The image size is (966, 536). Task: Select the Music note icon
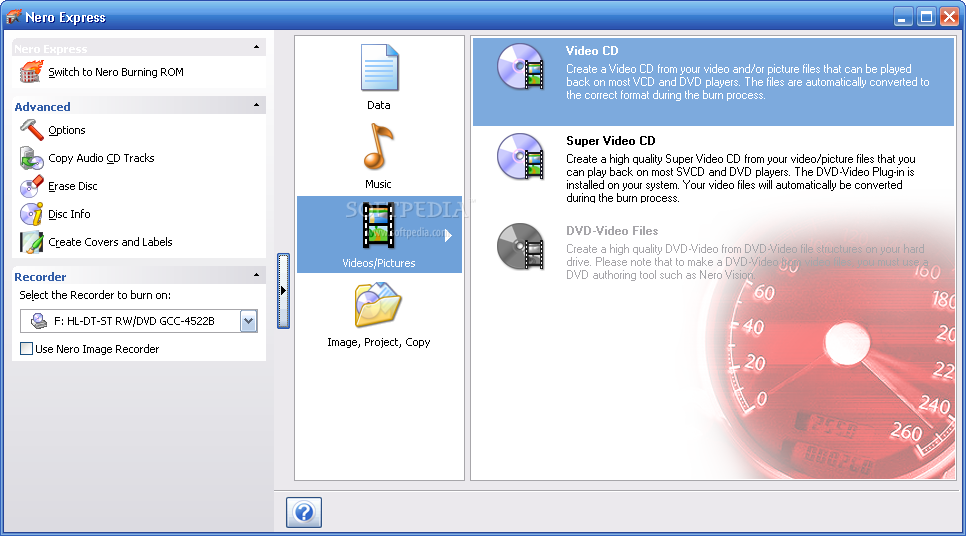point(378,147)
